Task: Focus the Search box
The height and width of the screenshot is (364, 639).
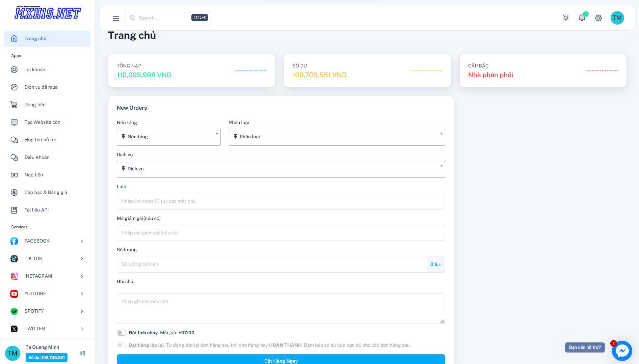Action: coord(168,18)
